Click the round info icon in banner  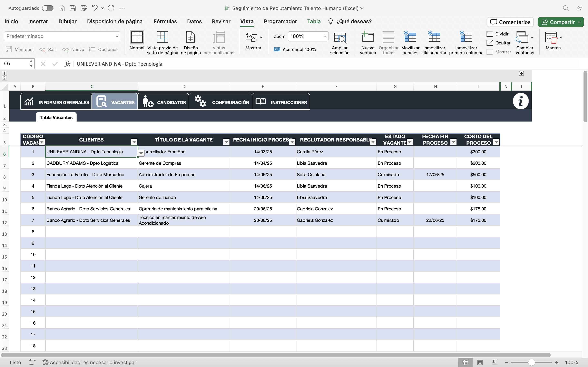(x=520, y=101)
